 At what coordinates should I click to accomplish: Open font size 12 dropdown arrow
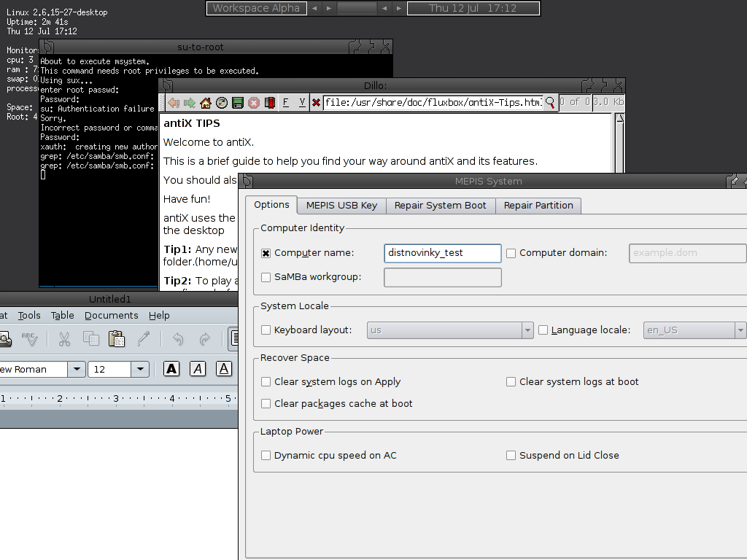point(140,369)
